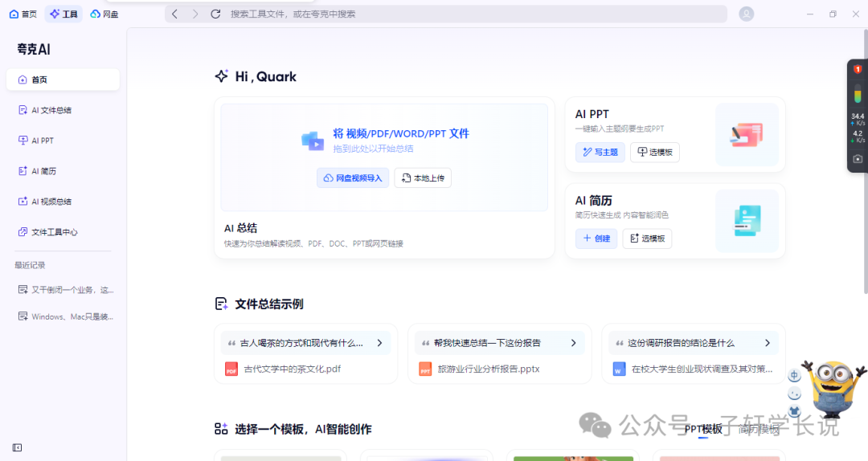Open 旅游业行业分析报告.pptx file
Viewport: 868px width, 461px height.
489,369
